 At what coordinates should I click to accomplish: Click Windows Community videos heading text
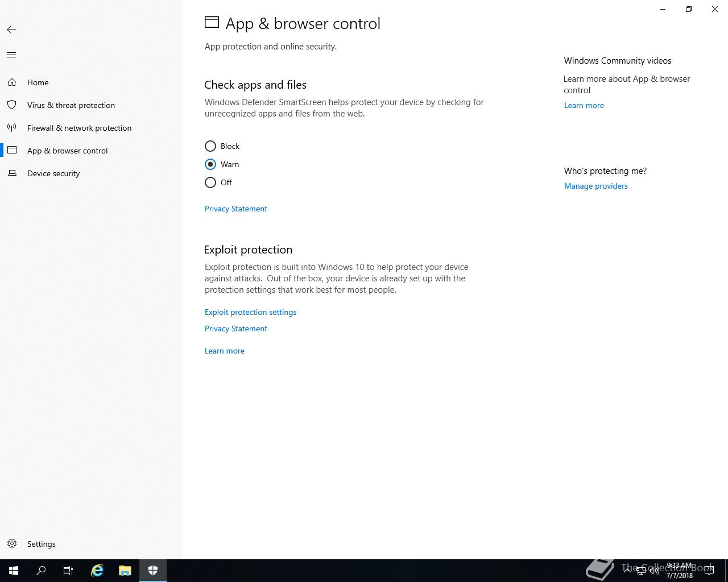(618, 61)
